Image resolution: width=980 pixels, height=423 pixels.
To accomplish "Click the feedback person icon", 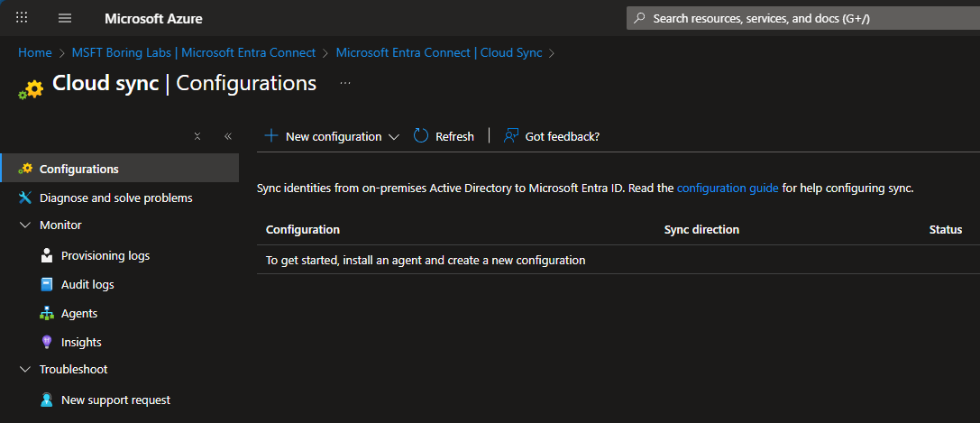I will click(511, 135).
